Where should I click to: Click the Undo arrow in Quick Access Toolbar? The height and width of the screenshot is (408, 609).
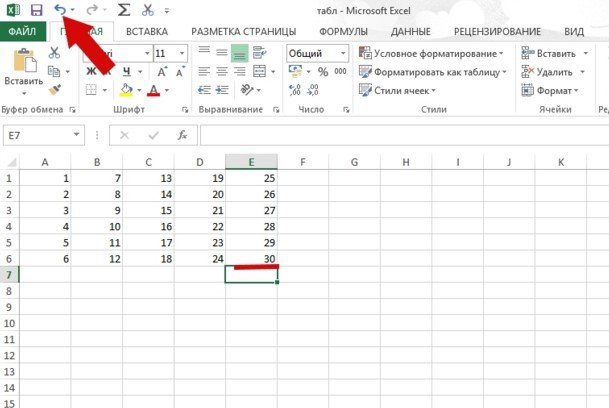58,9
